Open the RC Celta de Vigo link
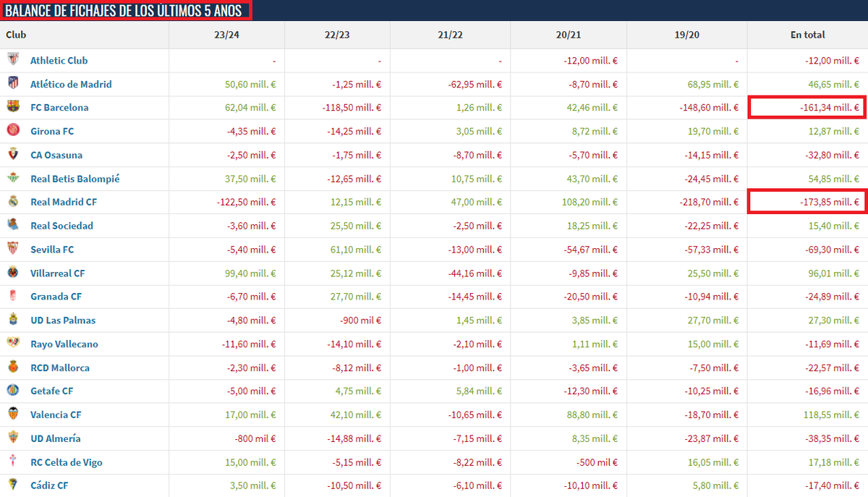Screen dimensions: 868x497 click(x=67, y=462)
